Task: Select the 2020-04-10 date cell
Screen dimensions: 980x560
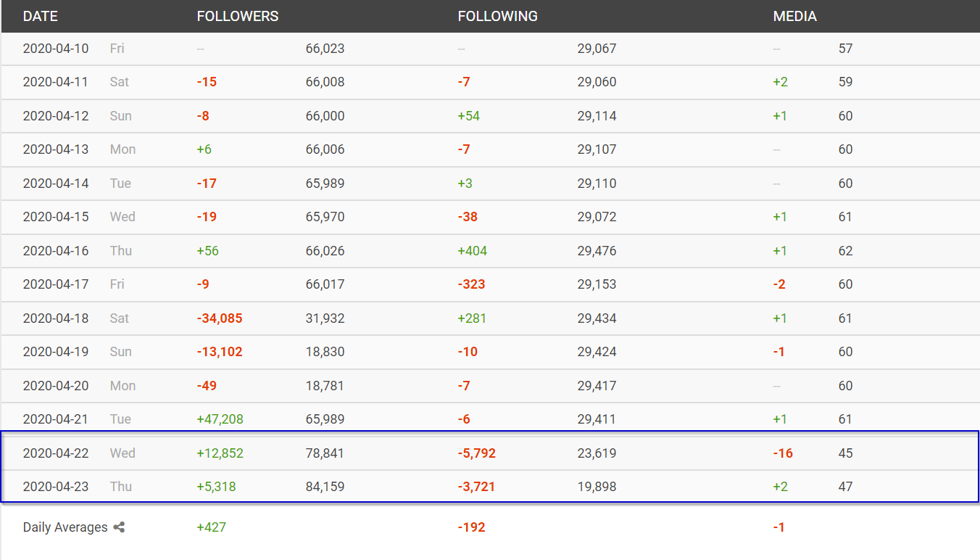Action: click(x=56, y=49)
